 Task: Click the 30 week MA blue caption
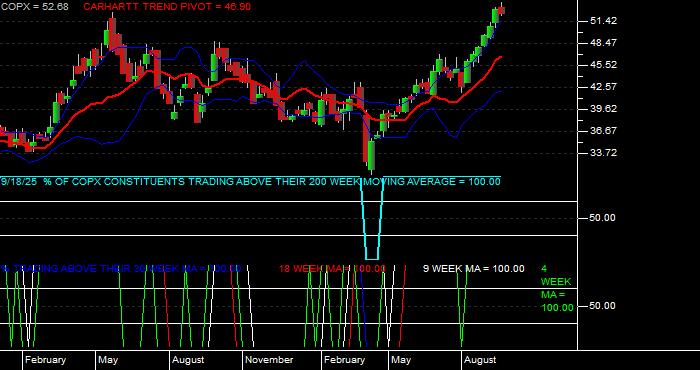click(121, 269)
